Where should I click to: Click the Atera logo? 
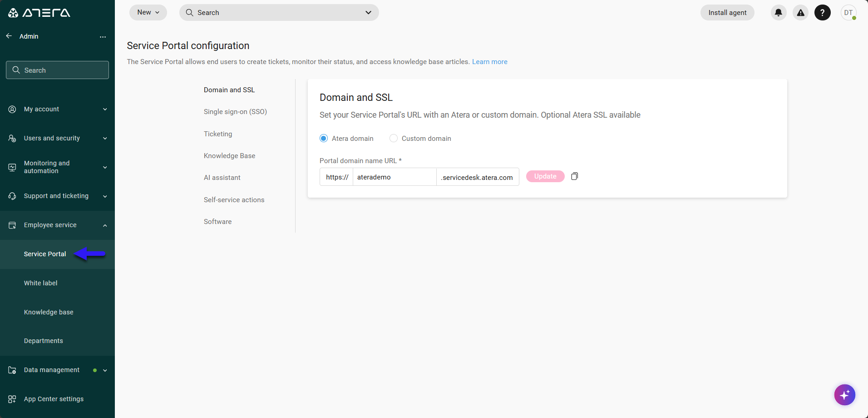pyautogui.click(x=39, y=13)
